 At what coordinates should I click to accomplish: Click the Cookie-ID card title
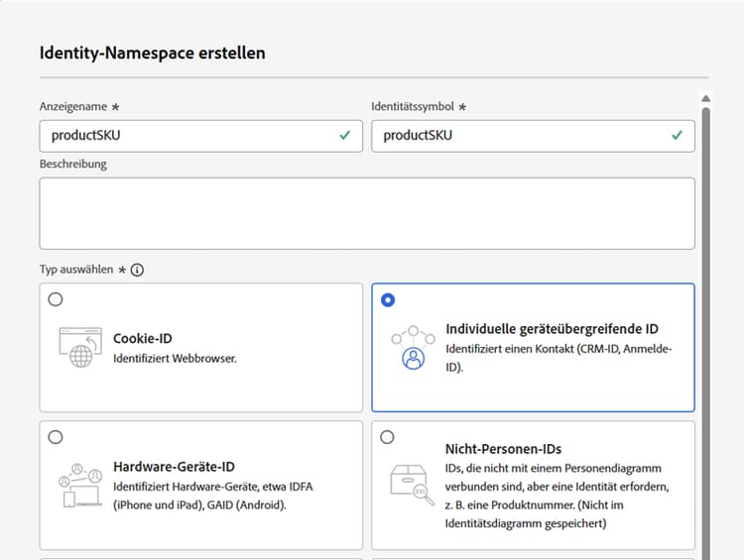tap(143, 339)
